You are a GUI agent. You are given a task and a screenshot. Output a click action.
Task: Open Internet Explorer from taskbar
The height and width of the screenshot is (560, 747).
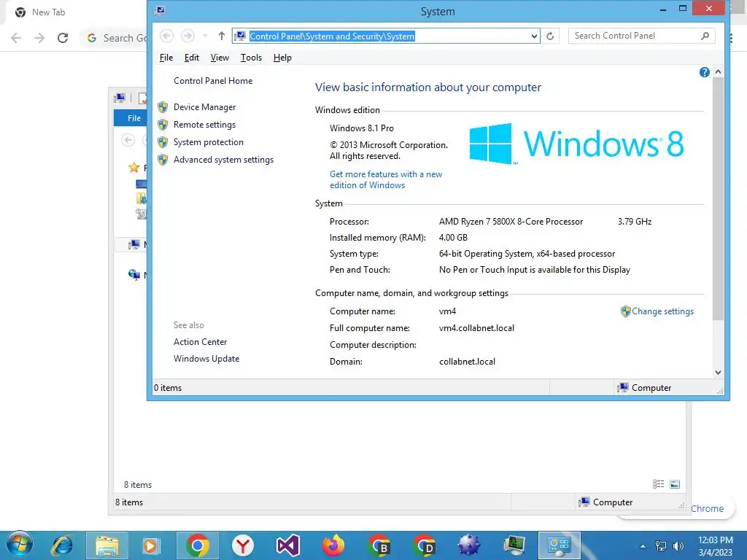click(63, 545)
